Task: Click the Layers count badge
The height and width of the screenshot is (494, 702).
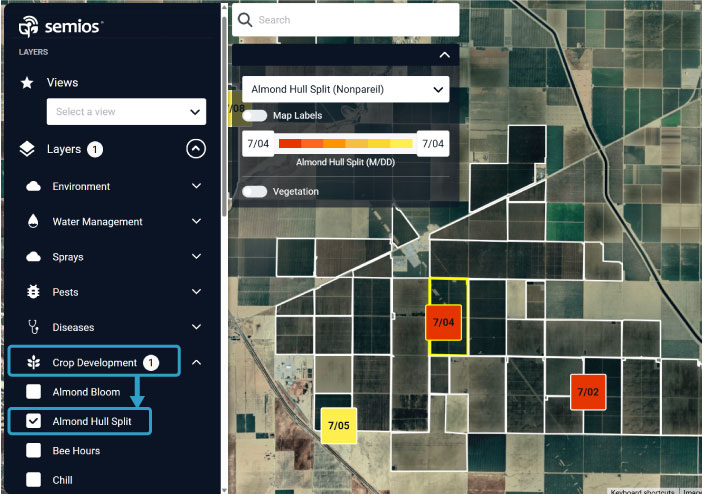Action: coord(95,149)
